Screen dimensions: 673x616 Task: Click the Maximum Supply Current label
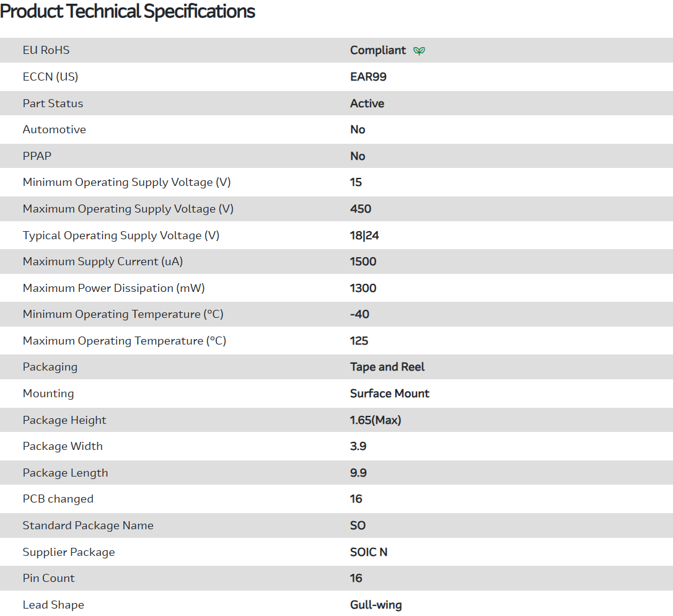102,262
